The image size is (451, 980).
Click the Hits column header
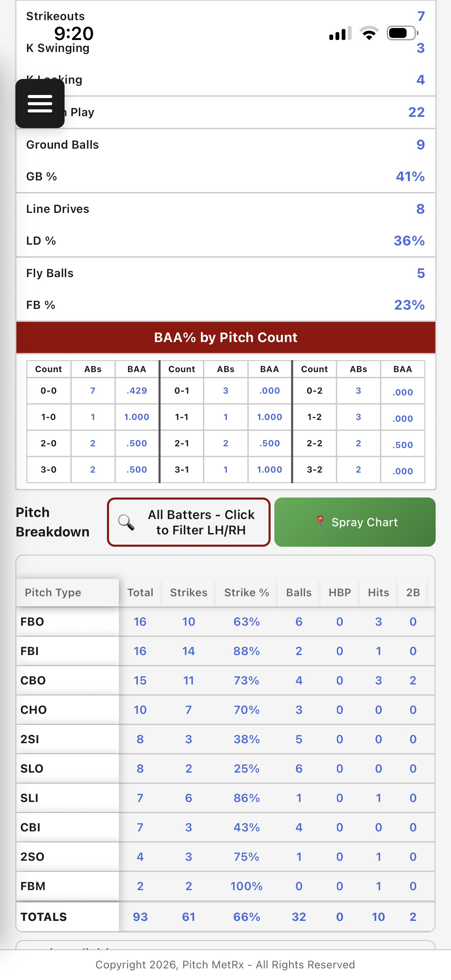tap(378, 592)
